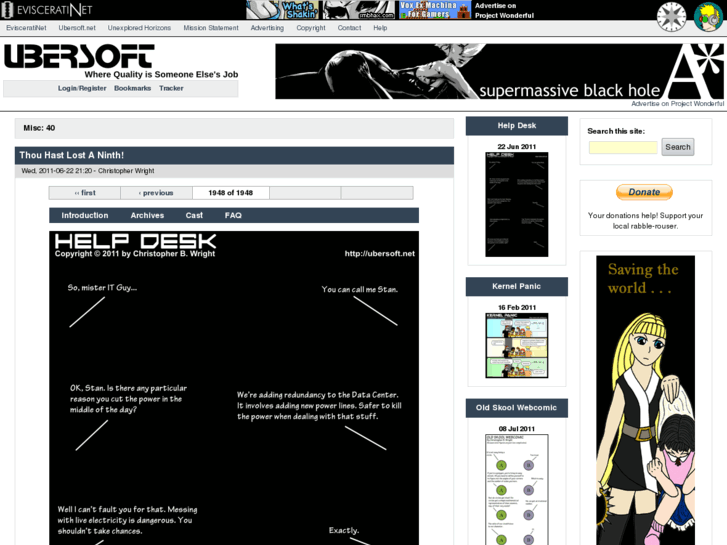Focus the Search this site field
Image resolution: width=727 pixels, height=545 pixels.
pyautogui.click(x=623, y=147)
